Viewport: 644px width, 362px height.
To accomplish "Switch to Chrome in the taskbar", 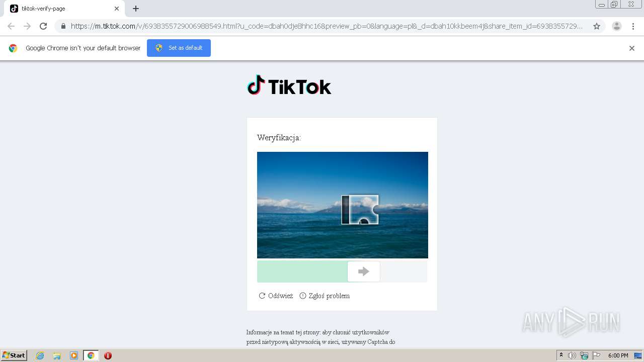I will (x=91, y=355).
